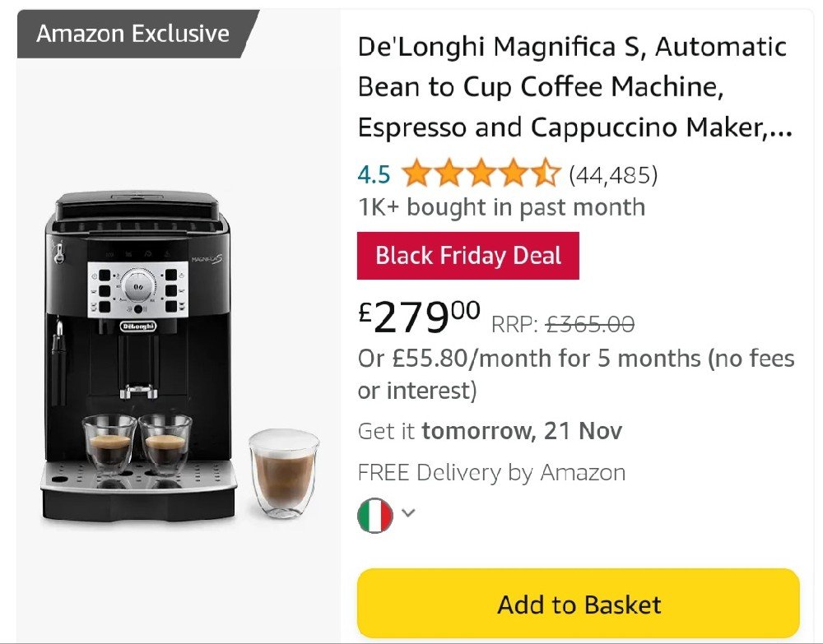The image size is (823, 644).
Task: Click the RRP £365.00 strikethrough price
Action: click(x=563, y=324)
